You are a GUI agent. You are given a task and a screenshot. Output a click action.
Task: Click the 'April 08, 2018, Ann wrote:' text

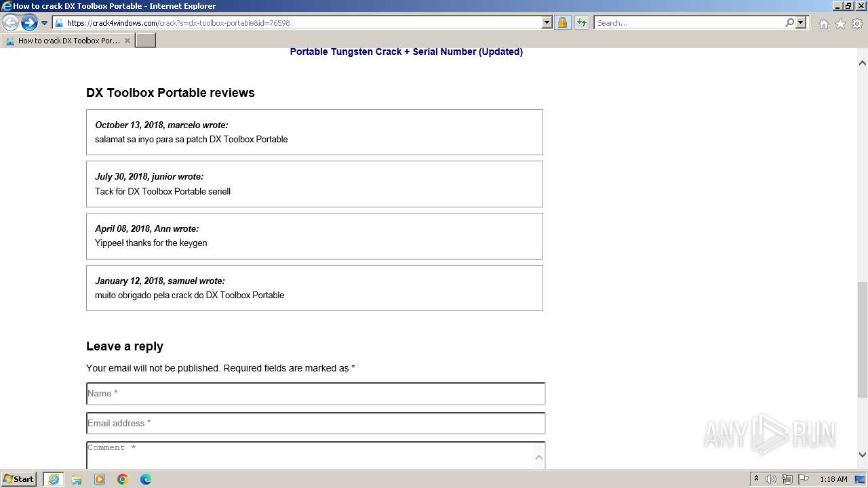point(146,228)
